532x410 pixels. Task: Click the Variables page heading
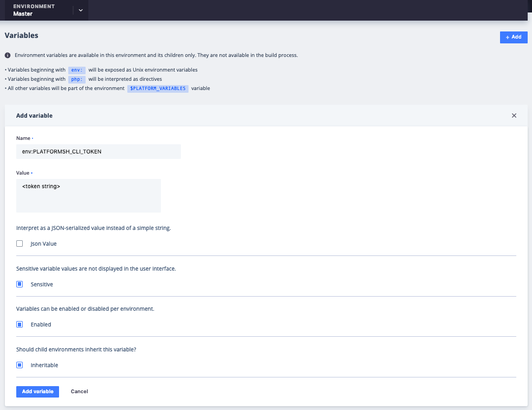22,35
